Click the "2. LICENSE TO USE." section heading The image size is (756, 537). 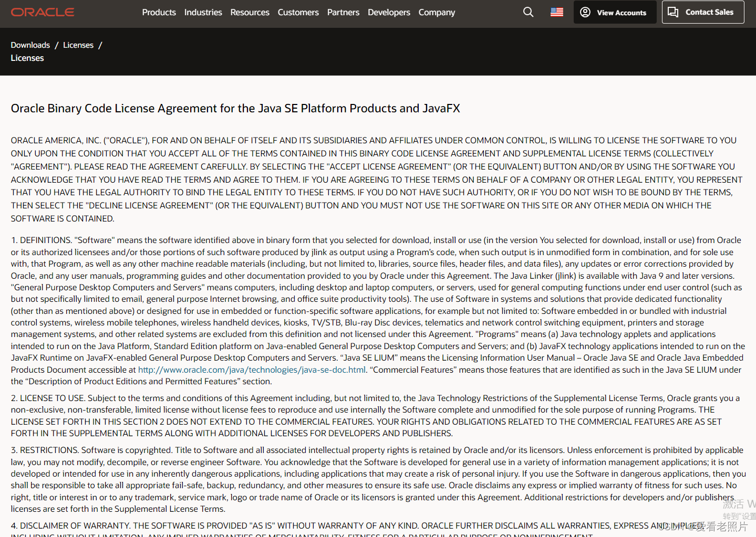point(48,398)
